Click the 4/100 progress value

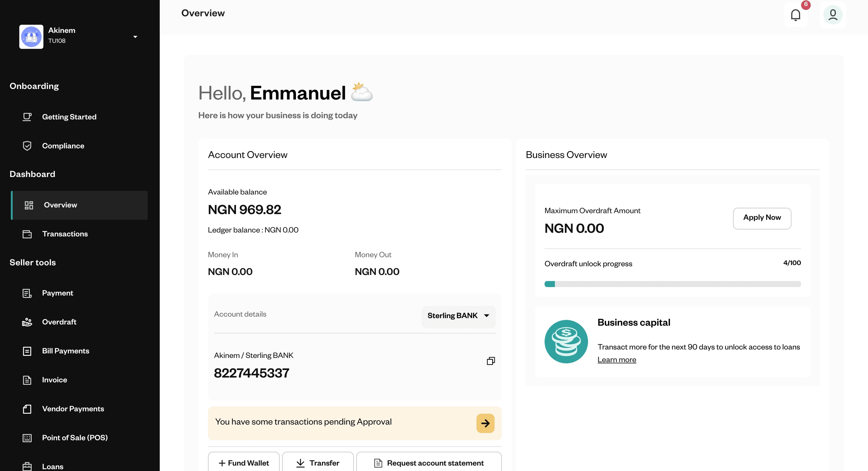coord(792,263)
